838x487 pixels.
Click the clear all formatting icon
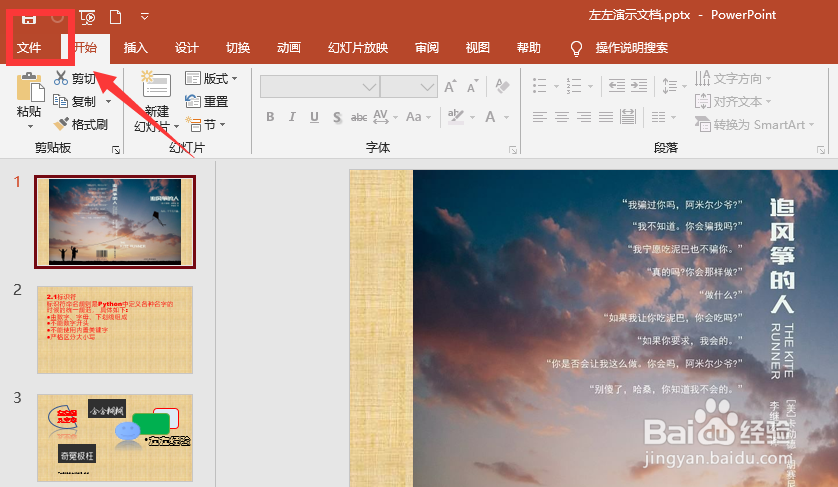point(502,86)
